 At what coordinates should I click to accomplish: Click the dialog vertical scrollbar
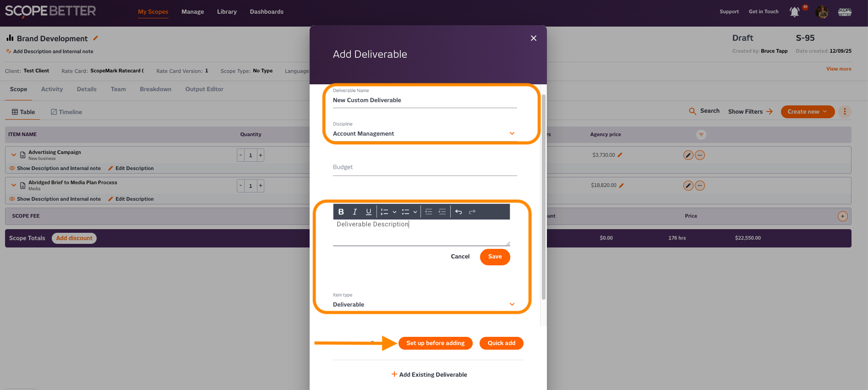pos(544,197)
